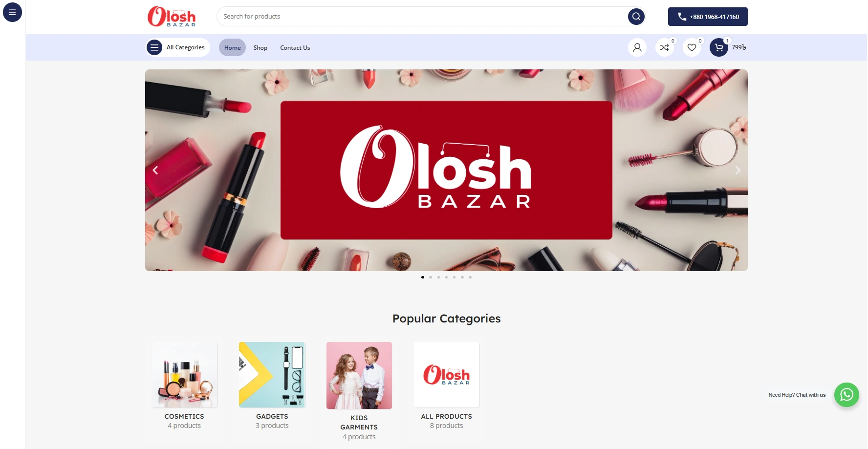Call the +880 1968-417160 phone button
Image resolution: width=868 pixels, height=449 pixels.
click(708, 17)
